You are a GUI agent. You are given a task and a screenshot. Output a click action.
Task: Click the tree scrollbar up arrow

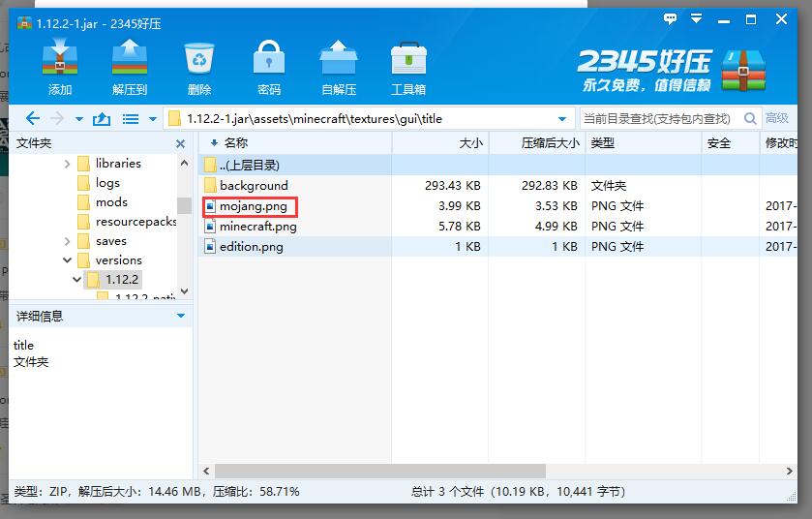(184, 164)
